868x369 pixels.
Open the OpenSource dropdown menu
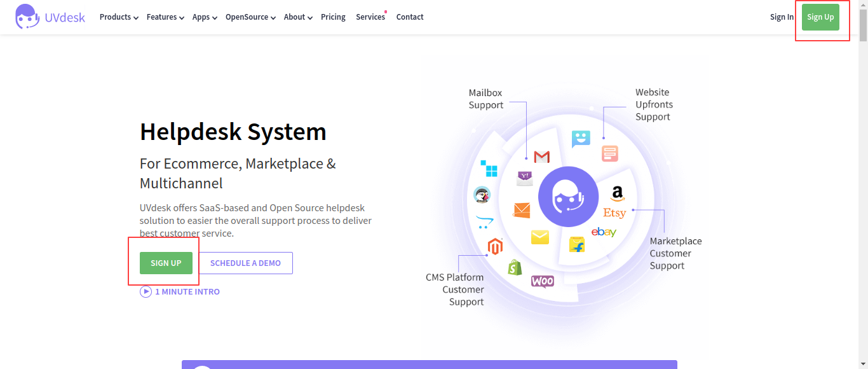[250, 17]
